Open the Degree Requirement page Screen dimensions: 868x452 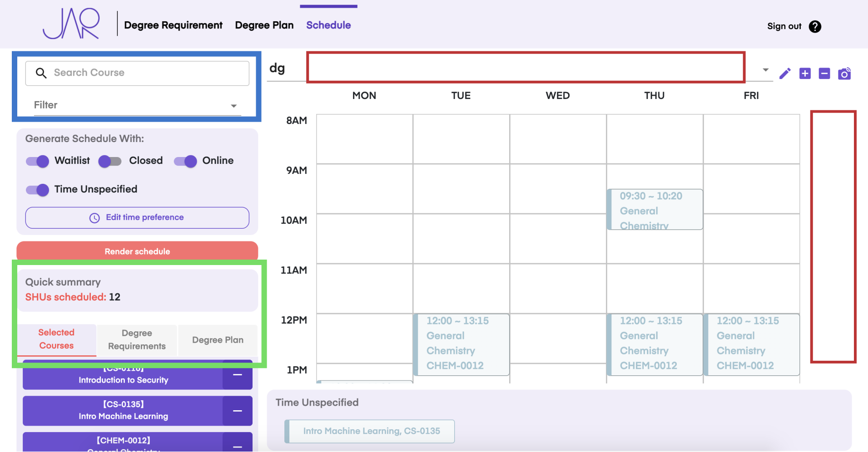(173, 25)
